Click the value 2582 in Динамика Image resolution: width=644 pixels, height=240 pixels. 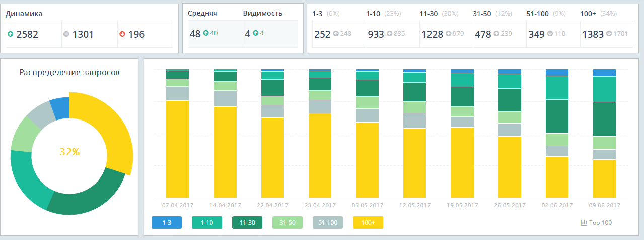click(x=27, y=34)
